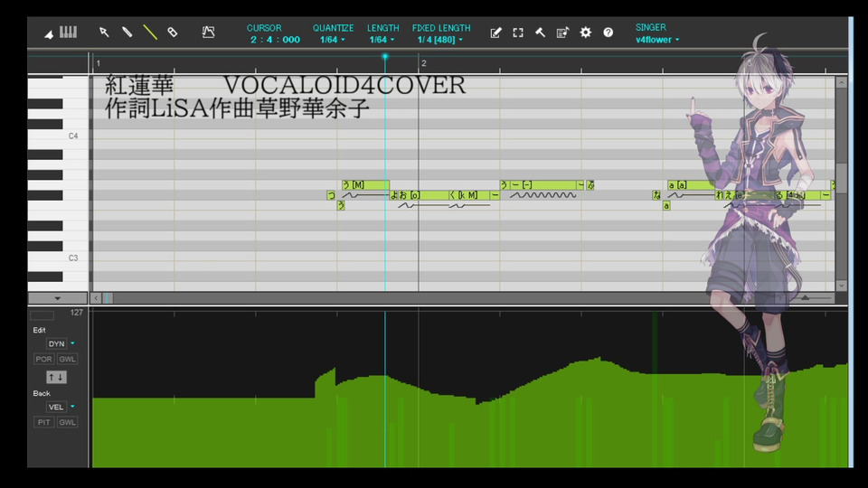
Task: Click the C3 piano key
Action: 58,258
